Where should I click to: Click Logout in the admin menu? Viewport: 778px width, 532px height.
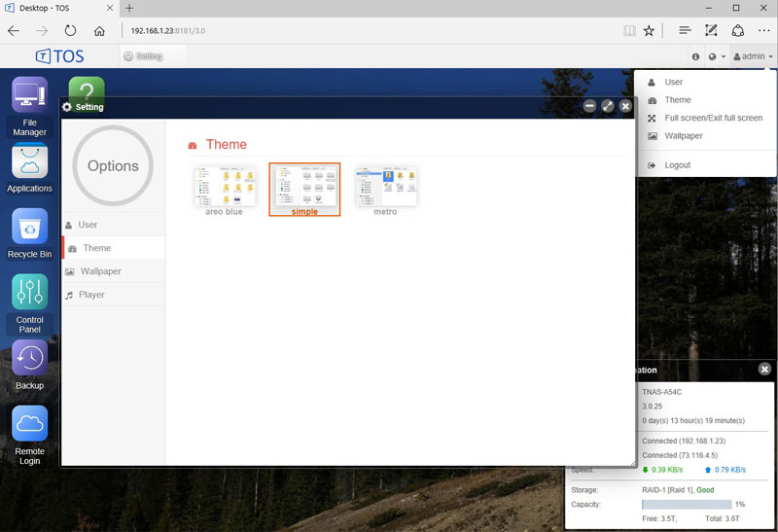[x=677, y=165]
